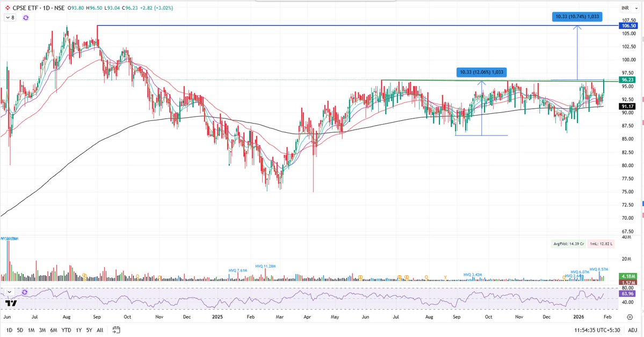This screenshot has width=644, height=337.
Task: Click the earnings marker near September 2025
Action: point(446,278)
